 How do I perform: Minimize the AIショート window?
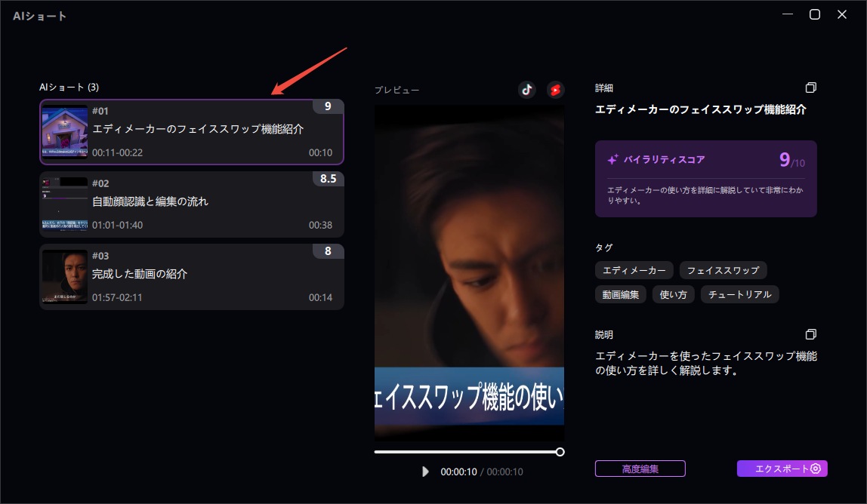(x=788, y=14)
